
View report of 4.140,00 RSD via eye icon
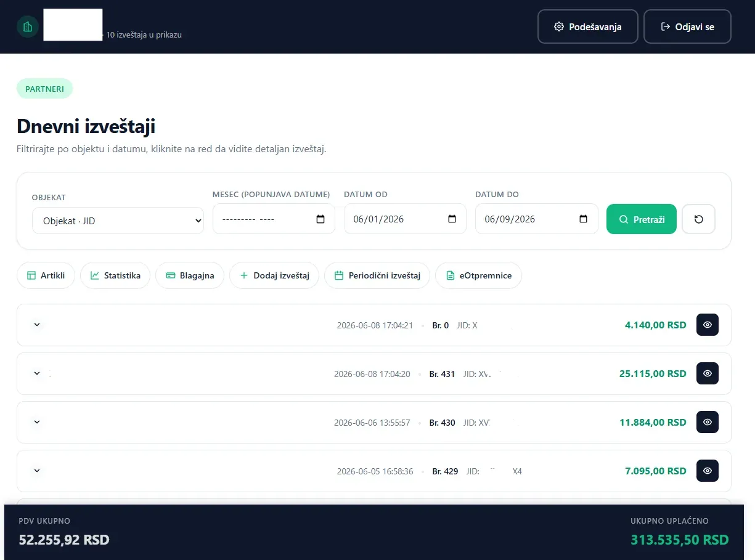pyautogui.click(x=708, y=325)
